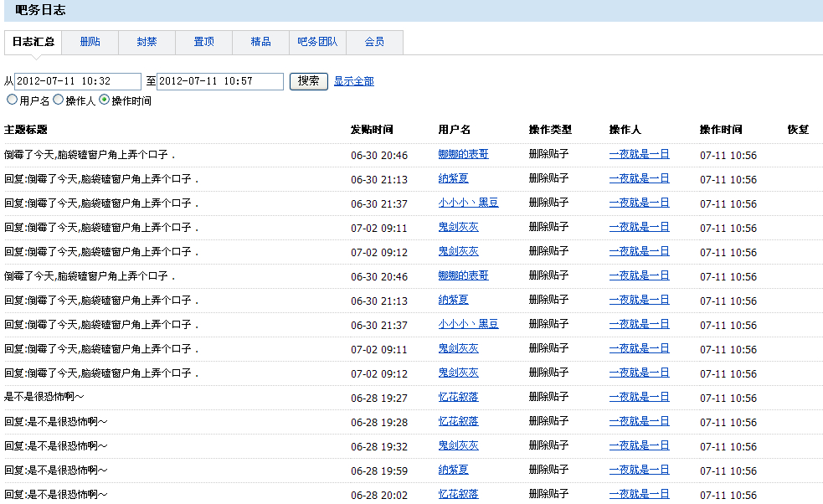Click the post time 06-28 20:02
Viewport: 823px width, 504px height.
[379, 495]
